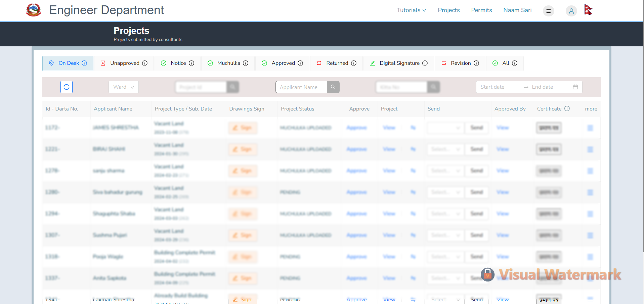This screenshot has width=644, height=304.
Task: Click the Applicant Name search magnifier button
Action: click(333, 87)
